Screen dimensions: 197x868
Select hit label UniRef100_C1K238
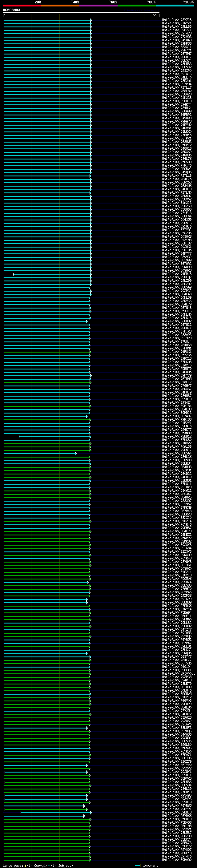(x=176, y=98)
